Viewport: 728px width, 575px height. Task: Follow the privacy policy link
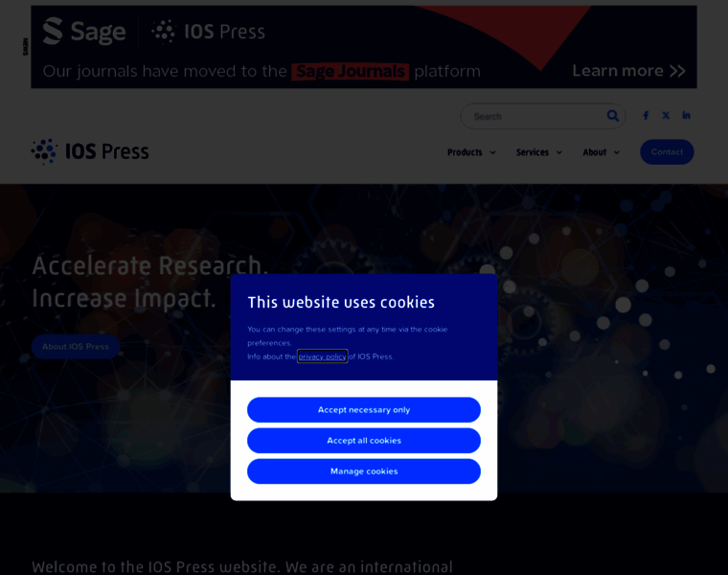pos(322,356)
